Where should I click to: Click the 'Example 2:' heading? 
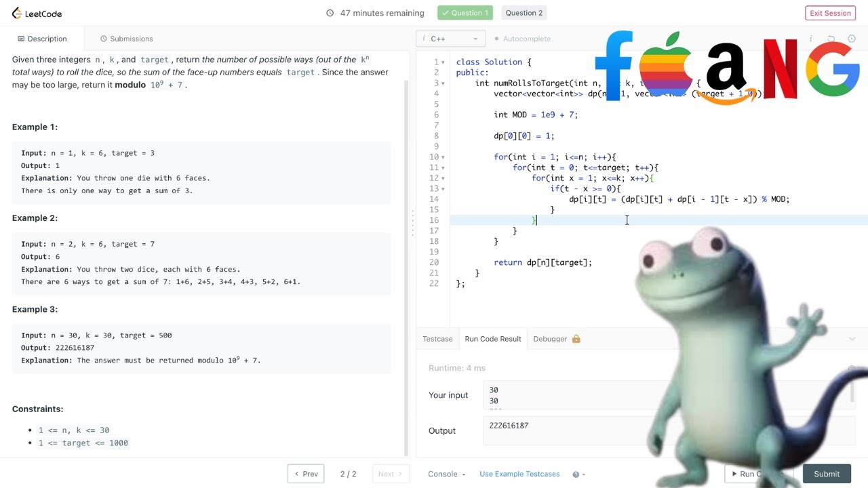tap(35, 218)
